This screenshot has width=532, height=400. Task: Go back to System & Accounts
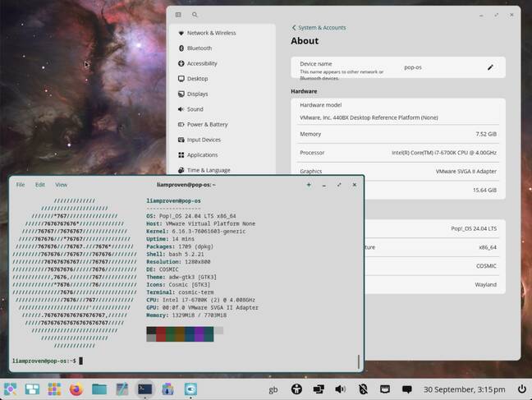pyautogui.click(x=319, y=27)
